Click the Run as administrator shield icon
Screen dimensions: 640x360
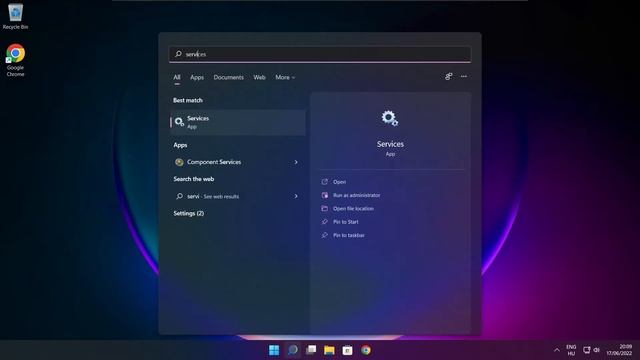[324, 196]
